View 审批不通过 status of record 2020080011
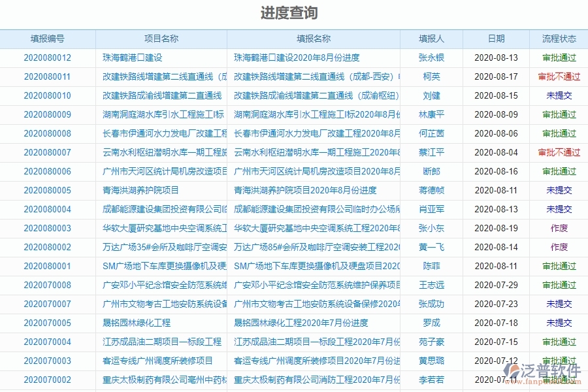Viewport: 588px width, 392px height. tap(559, 76)
